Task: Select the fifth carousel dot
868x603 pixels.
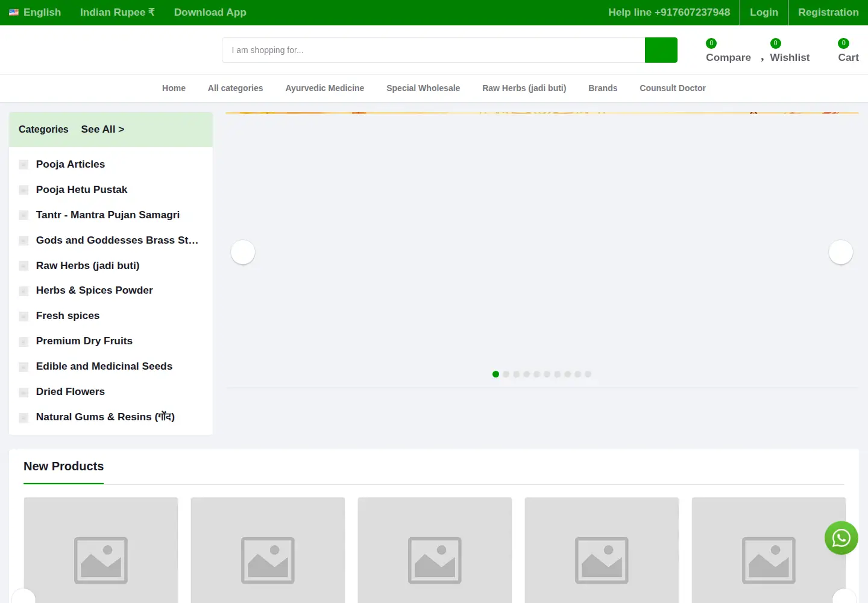Action: 536,374
